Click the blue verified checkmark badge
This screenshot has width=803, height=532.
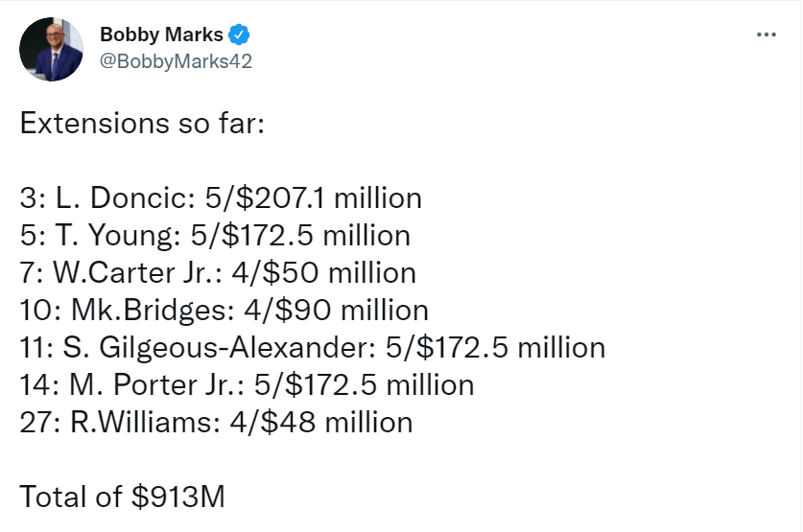239,35
